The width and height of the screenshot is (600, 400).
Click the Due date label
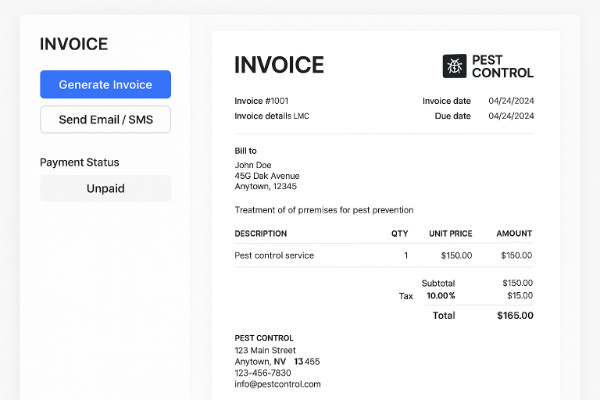tap(453, 116)
